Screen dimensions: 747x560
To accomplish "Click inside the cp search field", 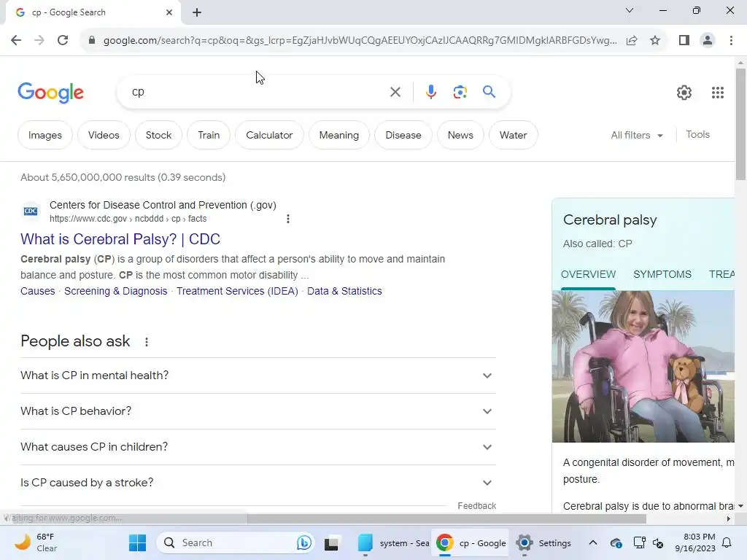I will point(258,92).
